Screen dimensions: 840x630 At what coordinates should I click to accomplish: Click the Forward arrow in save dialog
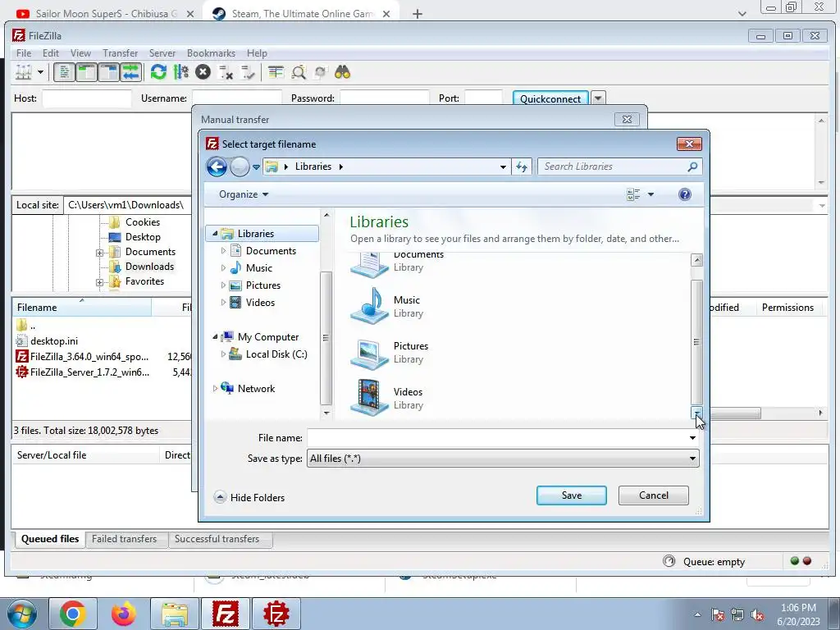tap(240, 167)
